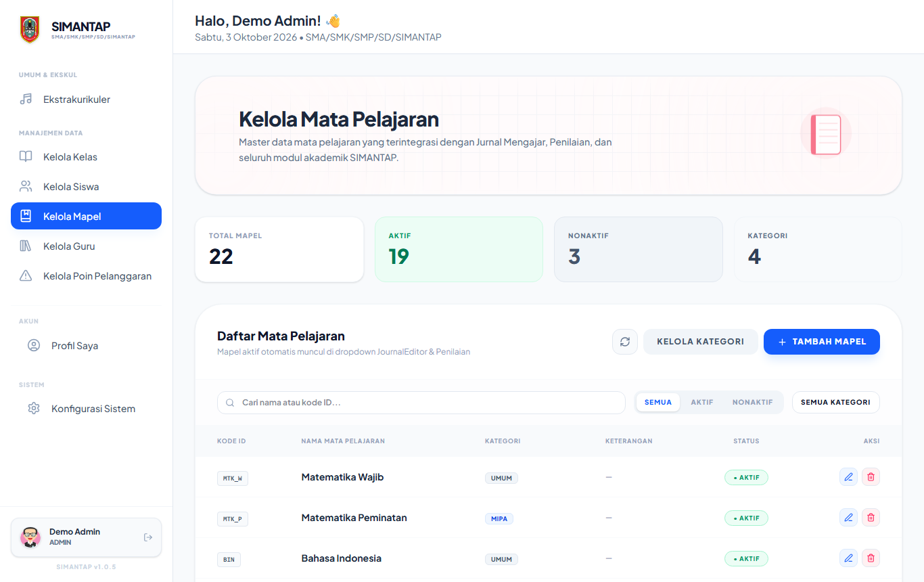924x582 pixels.
Task: Edit the Matematika Peminatan row
Action: point(848,518)
